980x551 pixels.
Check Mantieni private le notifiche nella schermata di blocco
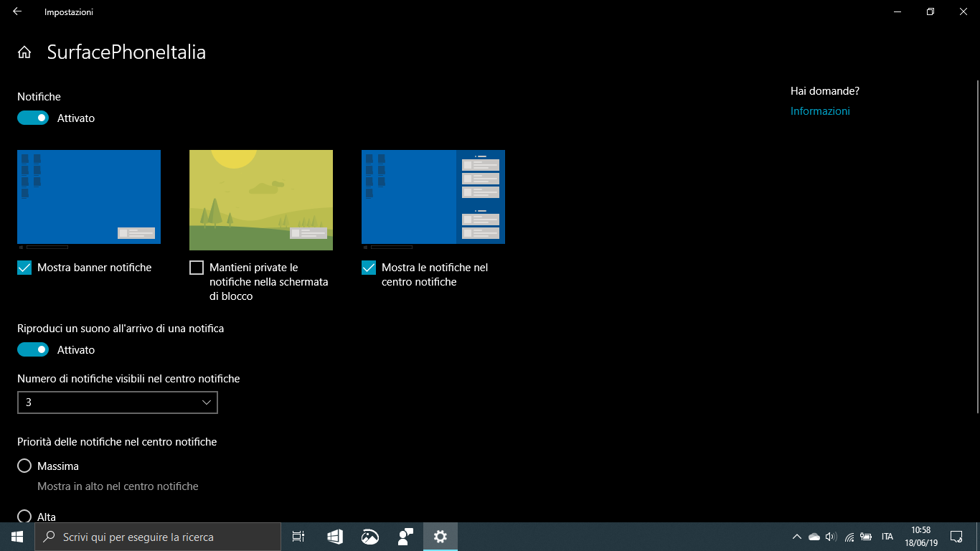point(197,268)
